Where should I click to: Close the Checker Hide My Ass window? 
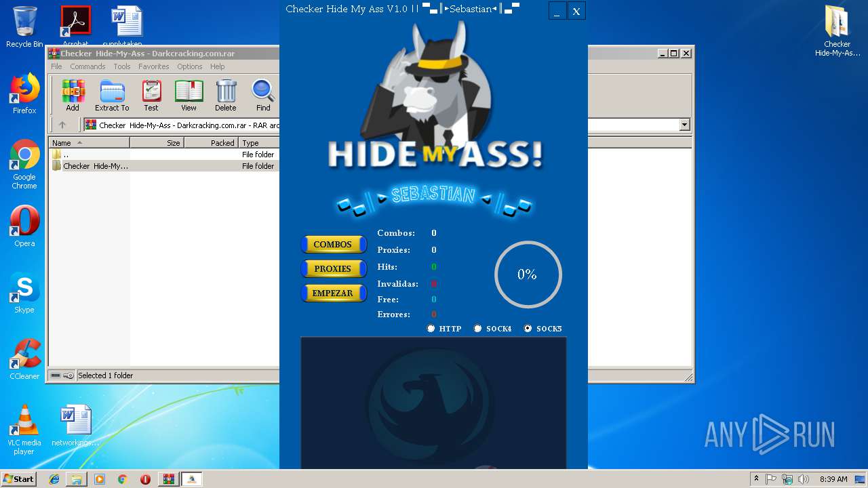(x=576, y=11)
